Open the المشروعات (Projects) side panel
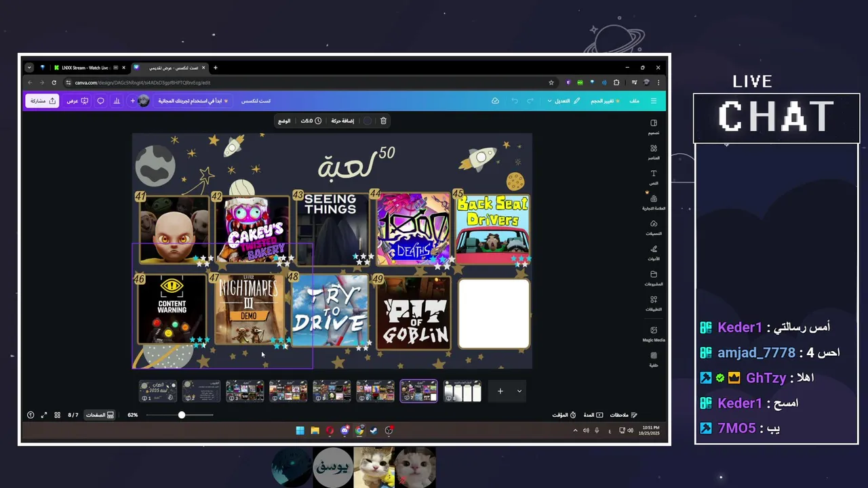The image size is (868, 488). [x=654, y=278]
